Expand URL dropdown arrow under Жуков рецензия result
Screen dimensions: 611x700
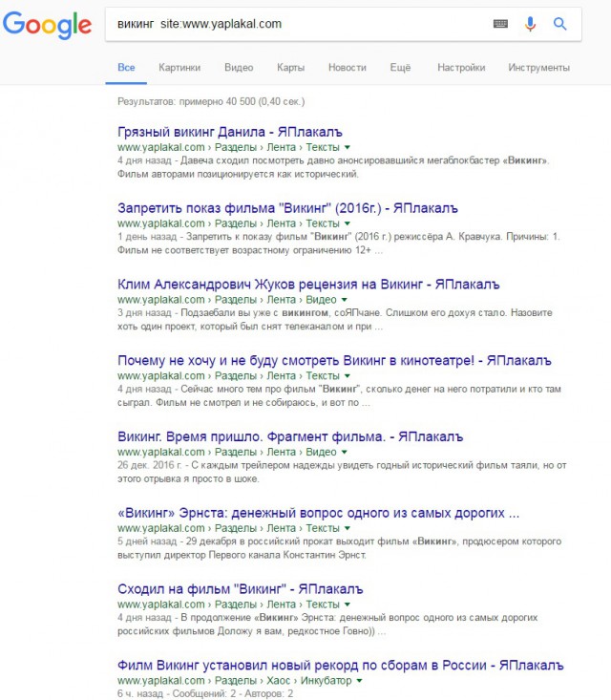[344, 300]
